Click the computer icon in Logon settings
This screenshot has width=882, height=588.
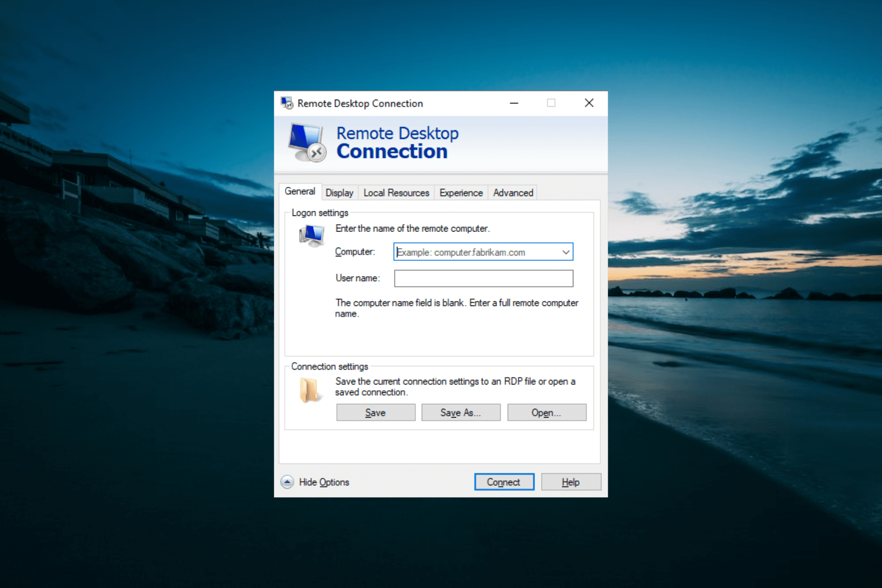[312, 236]
